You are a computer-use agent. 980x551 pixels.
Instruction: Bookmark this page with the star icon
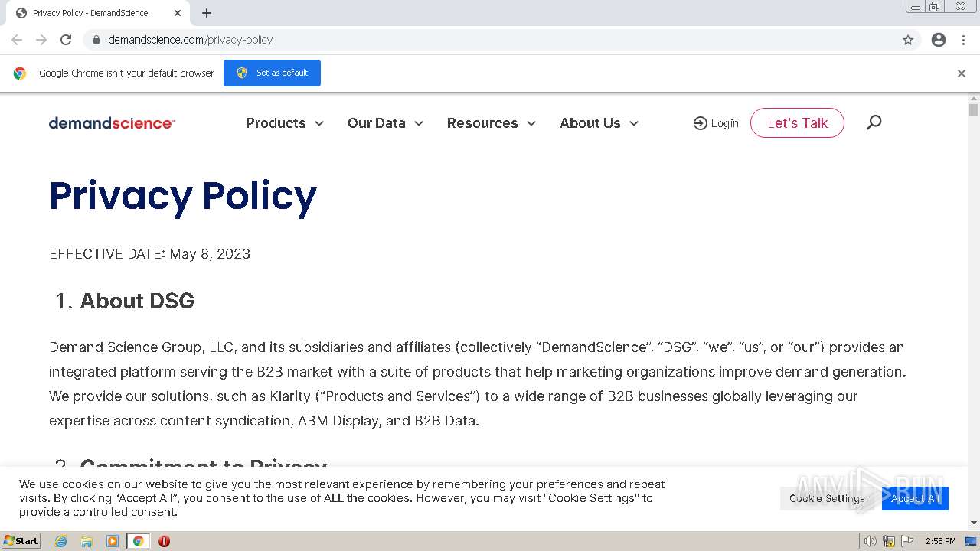point(908,40)
